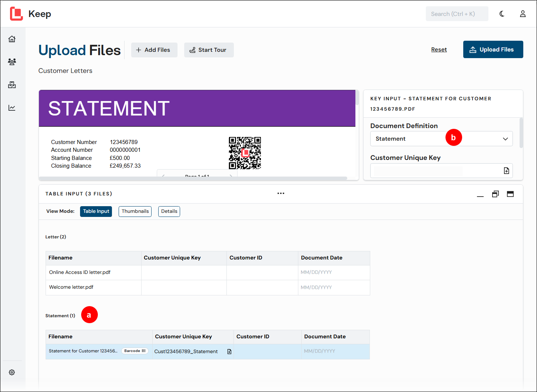Screen dimensions: 537x392
Task: Click the Closing Balance £249,657.33 value
Action: click(x=125, y=166)
